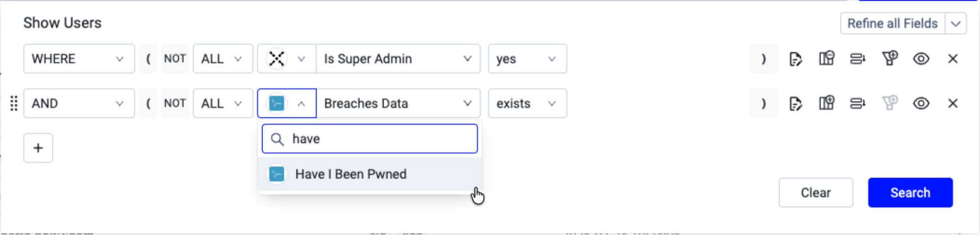Toggle NOT in the WHERE row
Screen dimensions: 980x235
coord(175,59)
